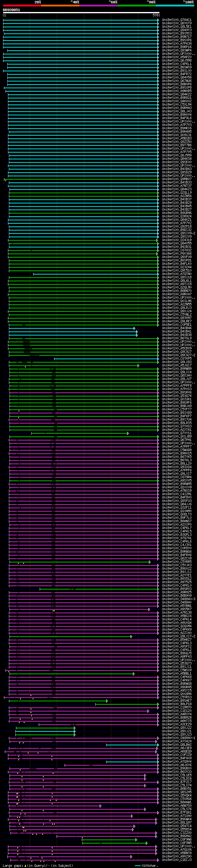Select label UniRef100_A9NVR5
The width and height of the screenshot is (197, 868).
point(176,91)
